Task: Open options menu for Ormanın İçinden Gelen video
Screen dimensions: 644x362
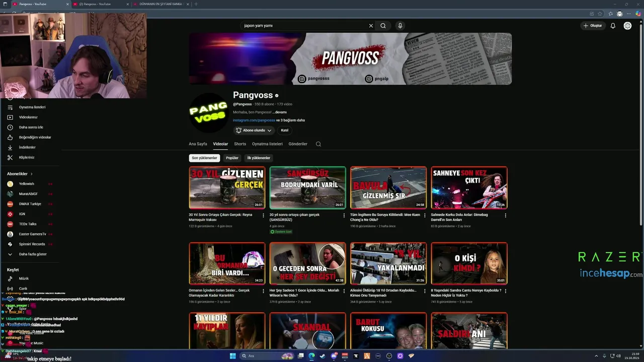Action: click(263, 291)
